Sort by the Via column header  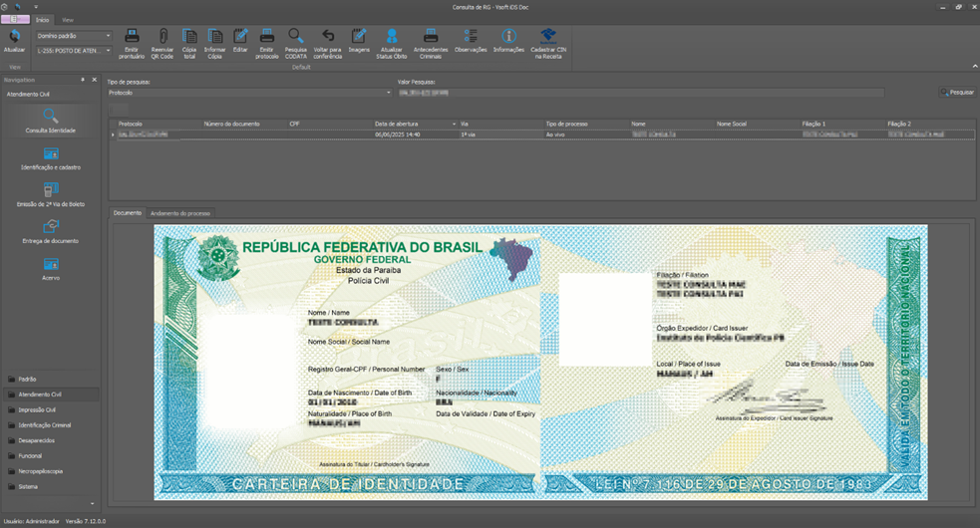tap(501, 124)
